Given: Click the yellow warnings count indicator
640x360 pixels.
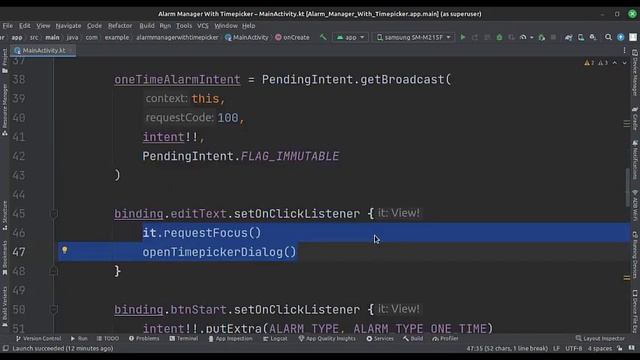Looking at the screenshot, I should (x=589, y=63).
